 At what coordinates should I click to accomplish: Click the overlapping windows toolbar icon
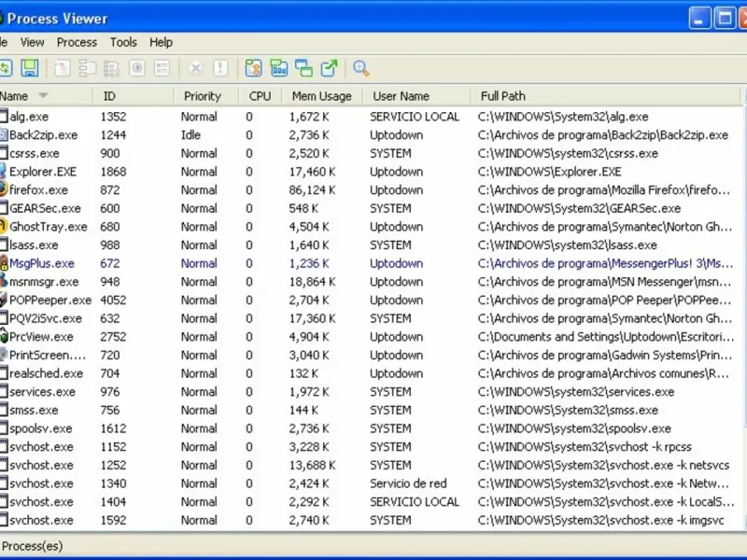303,68
